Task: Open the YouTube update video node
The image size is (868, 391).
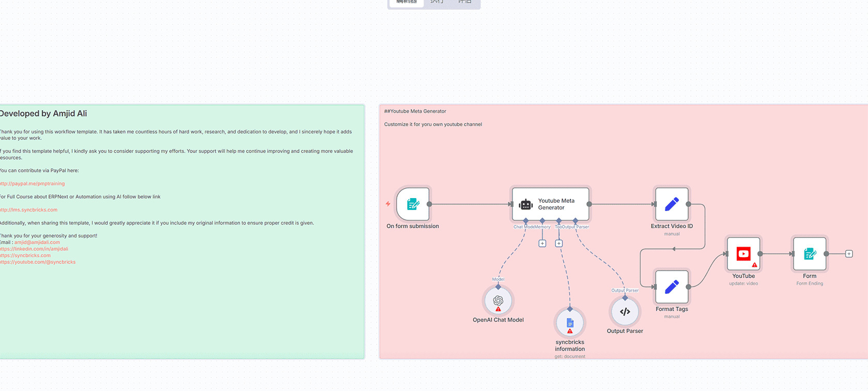Action: coord(743,254)
